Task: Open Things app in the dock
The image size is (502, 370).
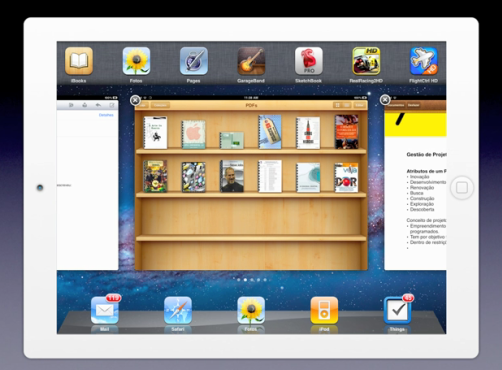Action: [397, 310]
